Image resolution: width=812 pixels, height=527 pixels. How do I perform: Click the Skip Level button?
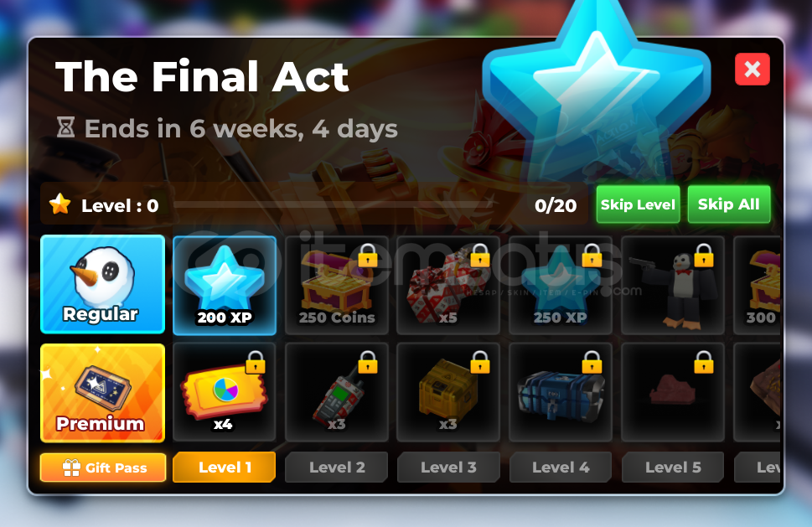pyautogui.click(x=638, y=204)
